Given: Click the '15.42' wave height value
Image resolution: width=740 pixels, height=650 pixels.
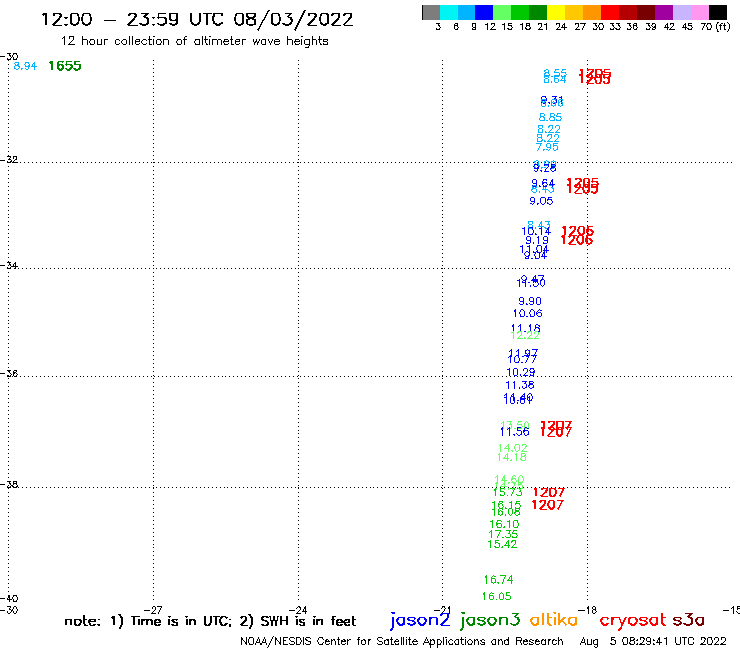Looking at the screenshot, I should coord(502,544).
